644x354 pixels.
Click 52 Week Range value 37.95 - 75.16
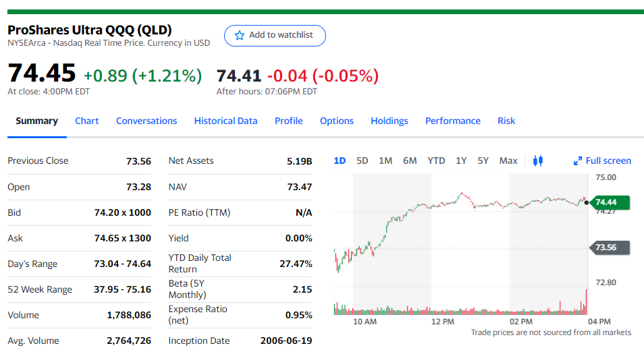click(x=122, y=289)
